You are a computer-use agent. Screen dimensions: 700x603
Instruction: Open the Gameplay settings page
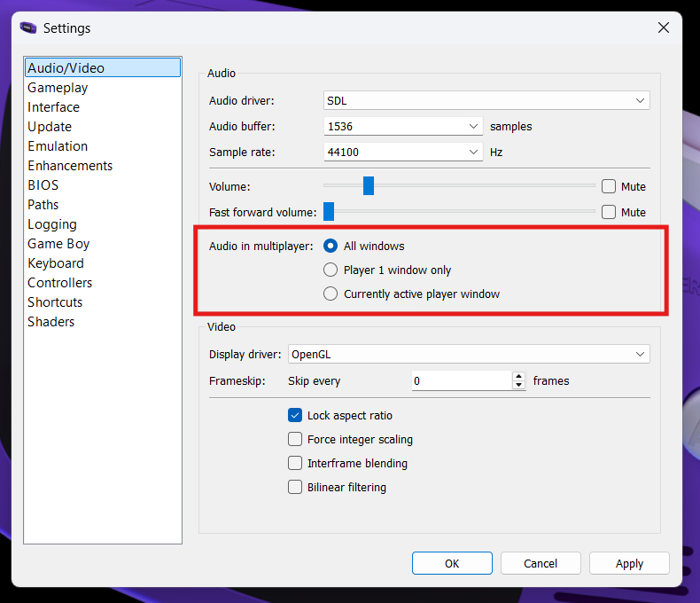pos(103,88)
